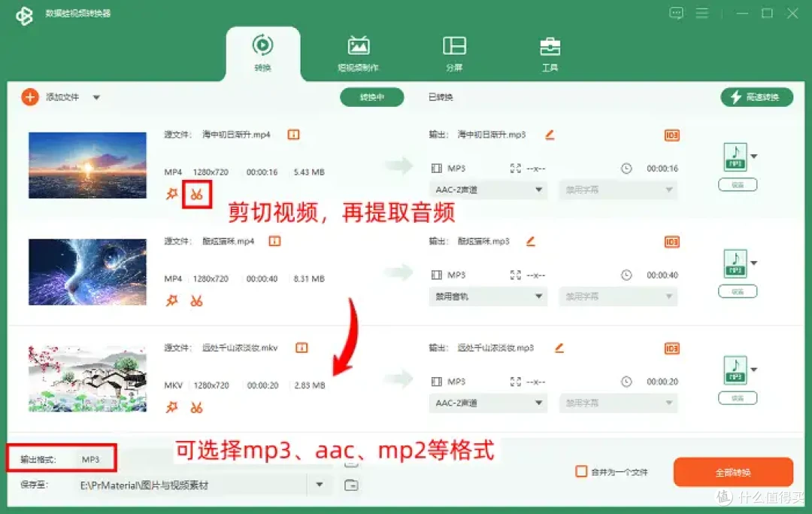Viewport: 812px width, 514px height.
Task: Click clock duration icon for third file
Action: click(626, 382)
